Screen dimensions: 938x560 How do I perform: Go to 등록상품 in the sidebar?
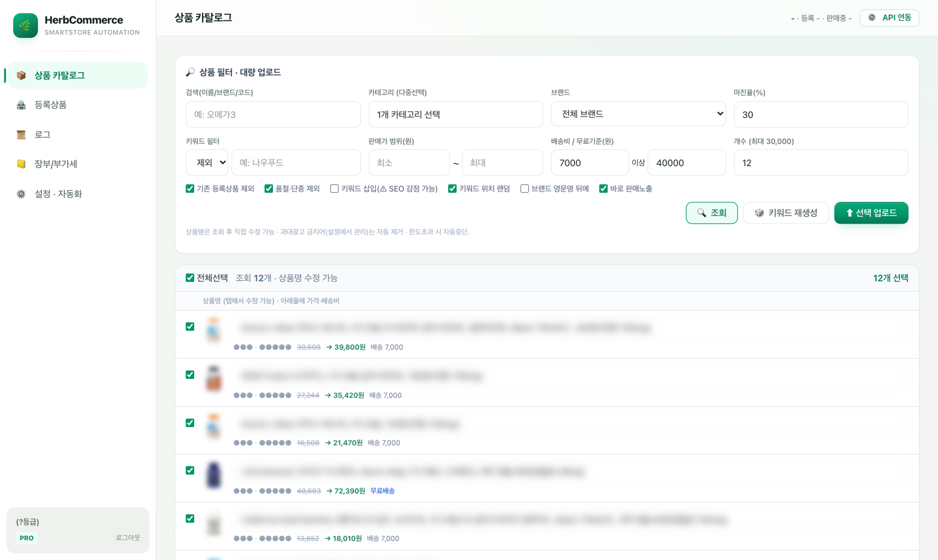pyautogui.click(x=78, y=105)
